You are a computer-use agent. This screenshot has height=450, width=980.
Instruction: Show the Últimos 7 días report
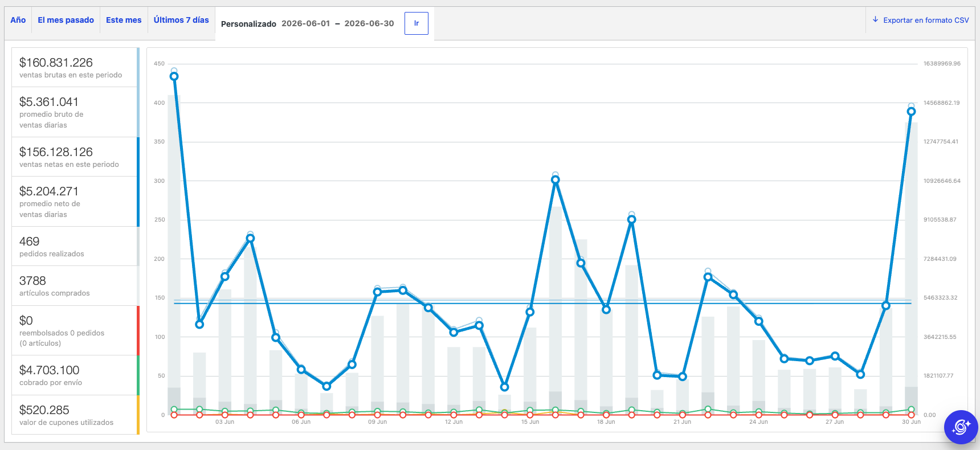pos(181,20)
